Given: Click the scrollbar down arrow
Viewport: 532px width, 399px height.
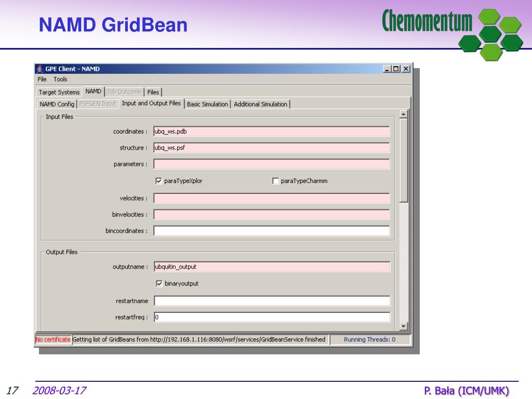Looking at the screenshot, I should coord(403,326).
